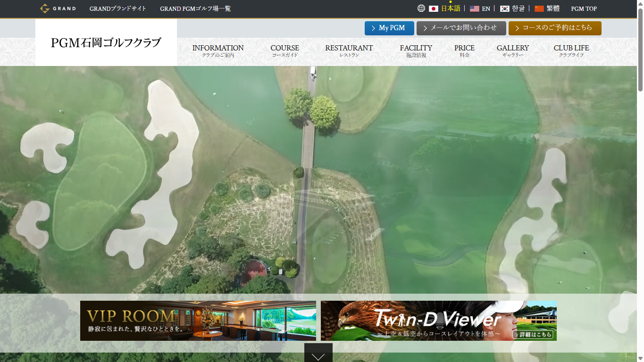Viewport: 644px width, 362px height.
Task: Open the CLUB LIFE menu
Action: (x=571, y=51)
